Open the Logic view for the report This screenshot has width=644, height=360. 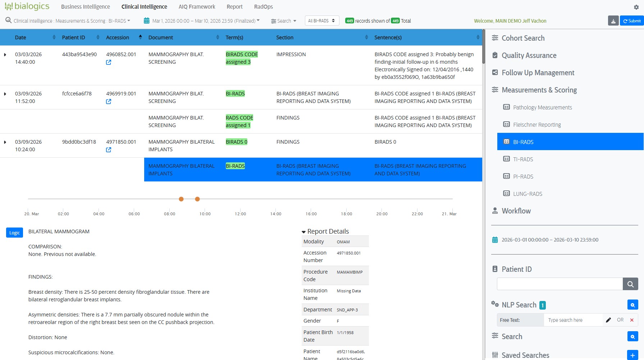[14, 233]
